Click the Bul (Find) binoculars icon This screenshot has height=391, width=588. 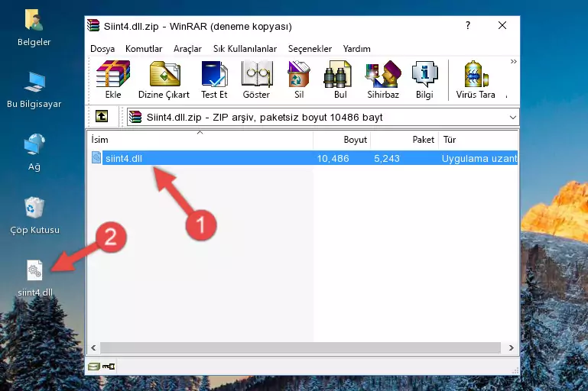[337, 74]
